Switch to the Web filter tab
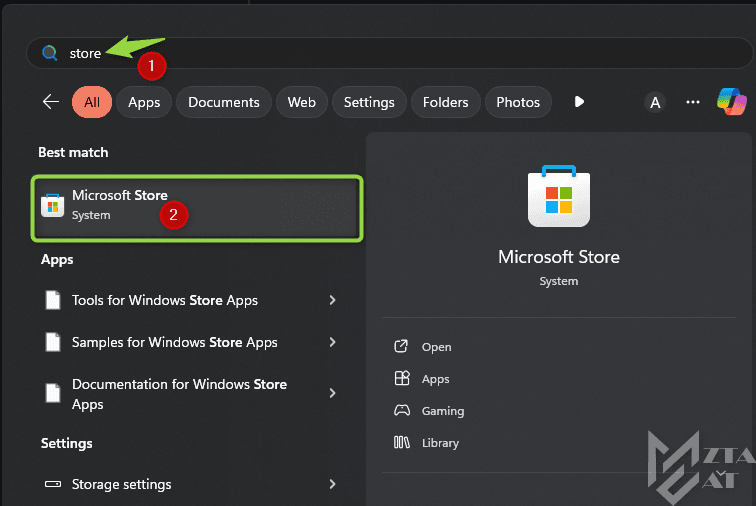 coord(302,102)
